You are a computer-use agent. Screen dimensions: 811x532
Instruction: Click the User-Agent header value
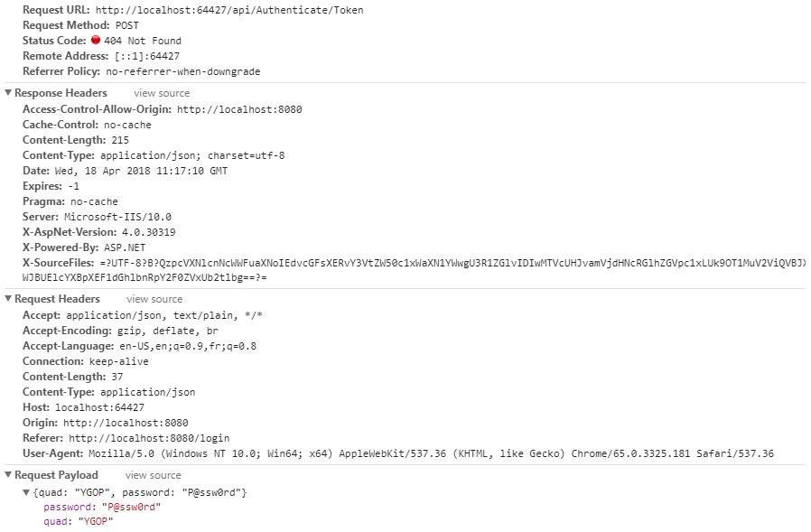[432, 453]
